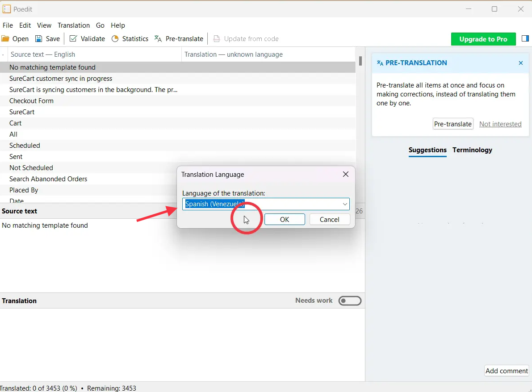The height and width of the screenshot is (392, 532).
Task: Click the Open folder icon in toolbar
Action: (x=5, y=39)
